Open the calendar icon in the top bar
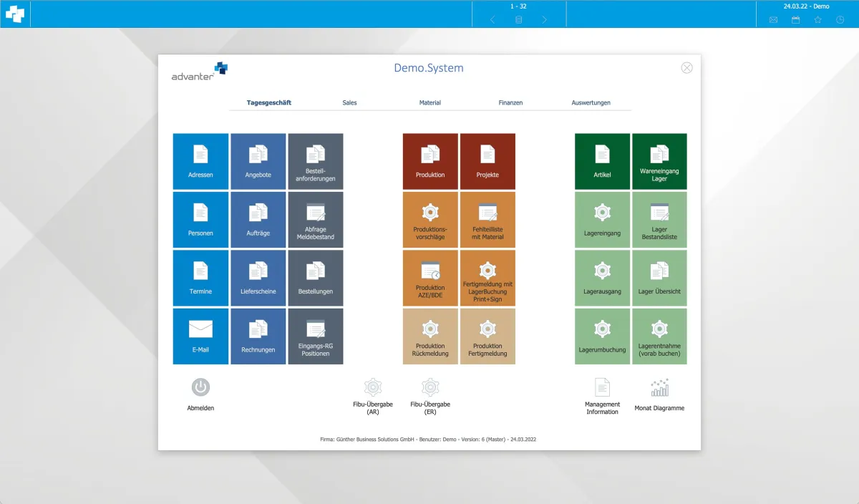859x504 pixels. tap(795, 19)
